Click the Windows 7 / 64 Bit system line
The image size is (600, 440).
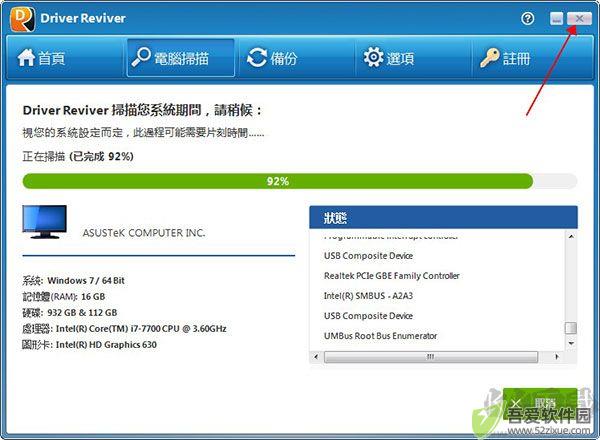click(x=73, y=280)
